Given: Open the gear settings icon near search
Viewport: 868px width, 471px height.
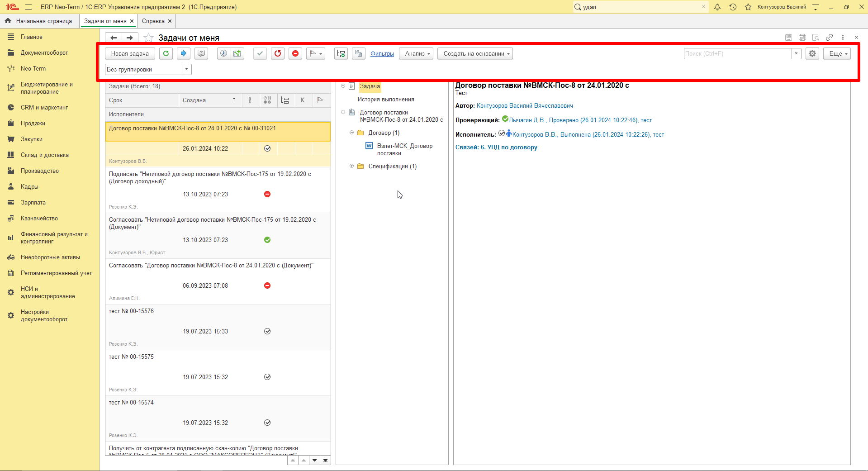Looking at the screenshot, I should tap(812, 53).
